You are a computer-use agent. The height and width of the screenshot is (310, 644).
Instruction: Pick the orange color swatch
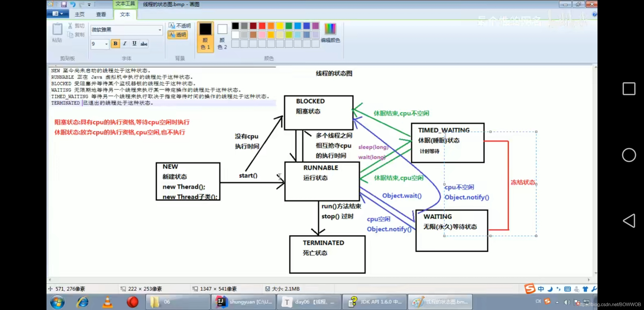click(x=271, y=26)
